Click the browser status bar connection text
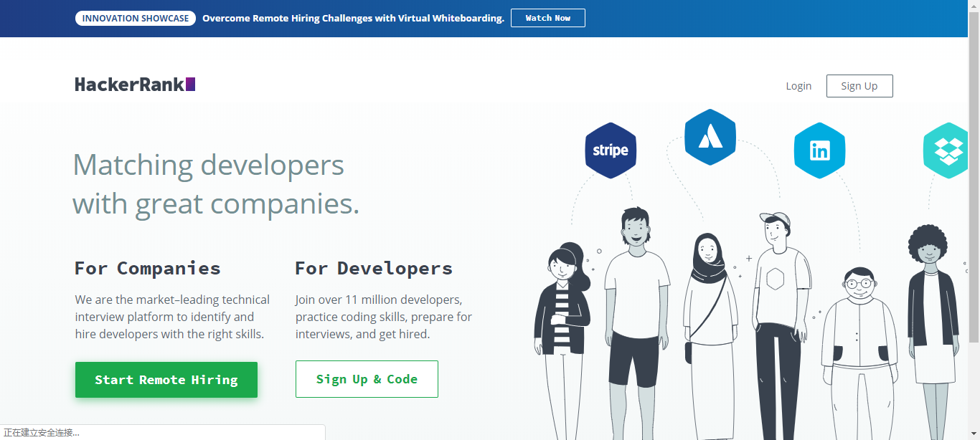Image resolution: width=980 pixels, height=440 pixels. 42,432
